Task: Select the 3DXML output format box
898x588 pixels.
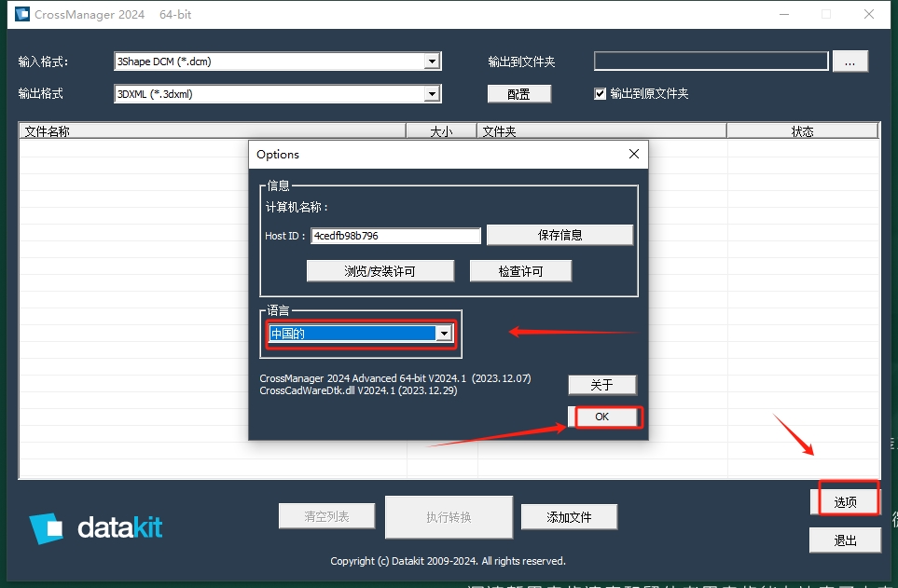Action: click(278, 94)
